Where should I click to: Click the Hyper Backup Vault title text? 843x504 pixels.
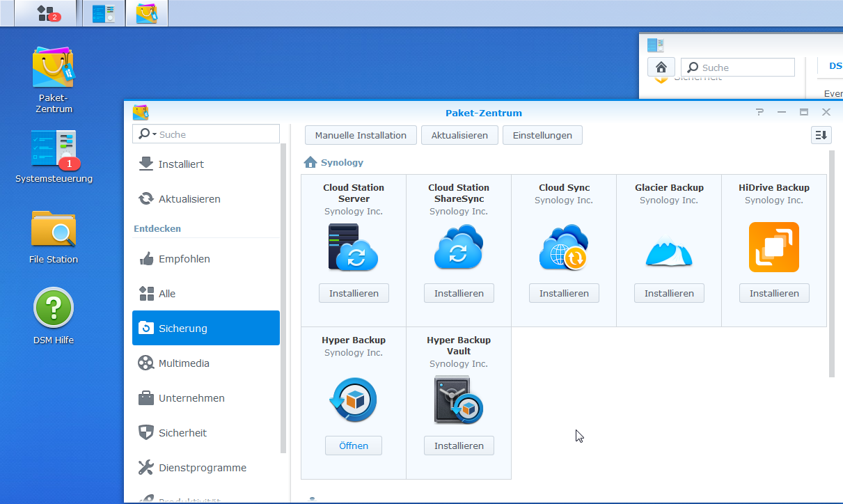point(459,346)
